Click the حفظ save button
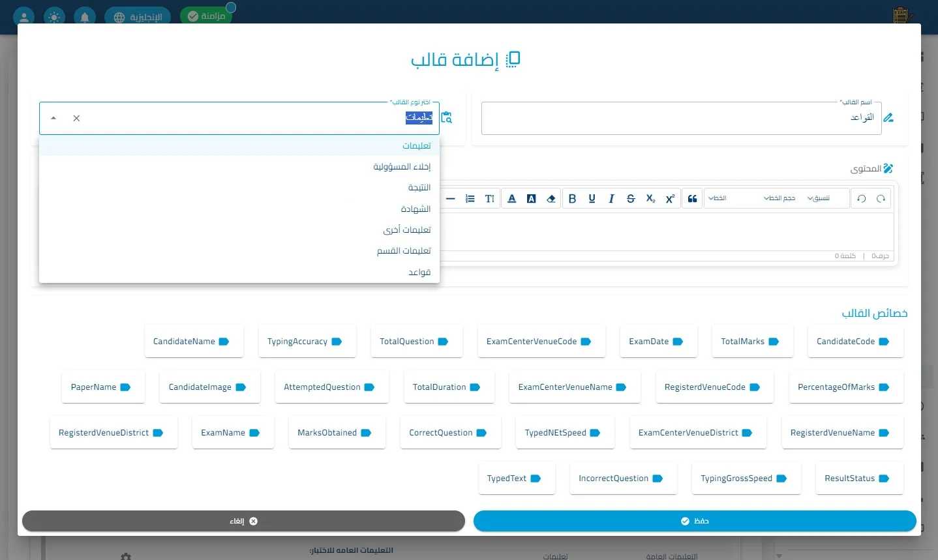938x560 pixels. click(x=695, y=521)
